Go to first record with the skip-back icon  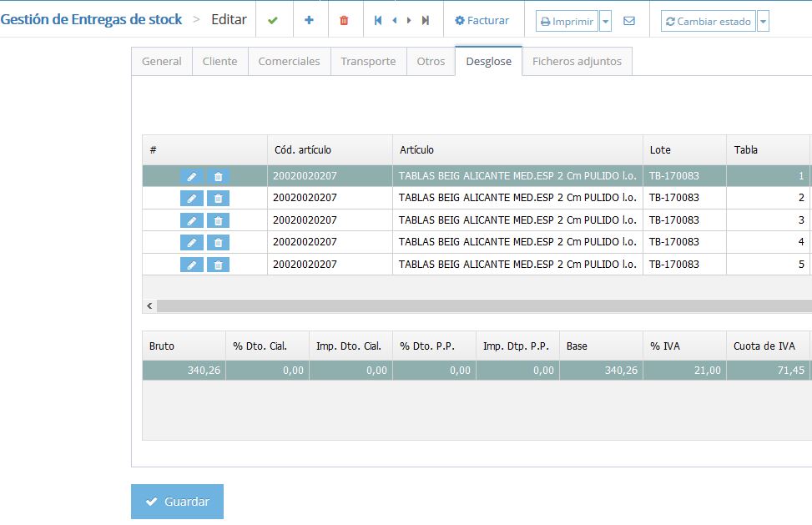click(378, 20)
